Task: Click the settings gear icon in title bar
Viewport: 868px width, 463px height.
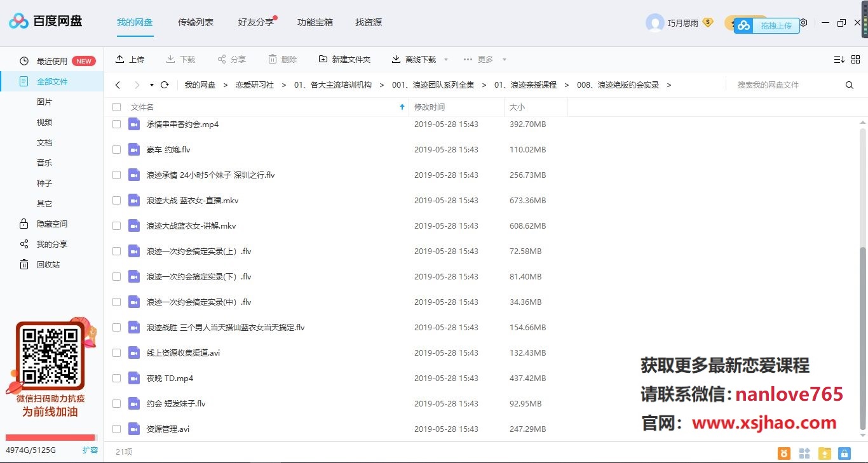Action: coord(803,22)
